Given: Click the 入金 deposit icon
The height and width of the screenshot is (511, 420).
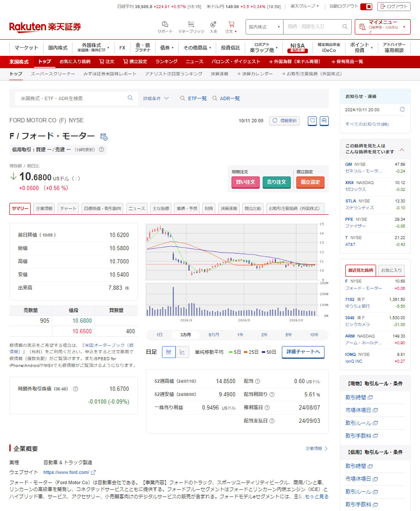Looking at the screenshot, I should coord(213,25).
